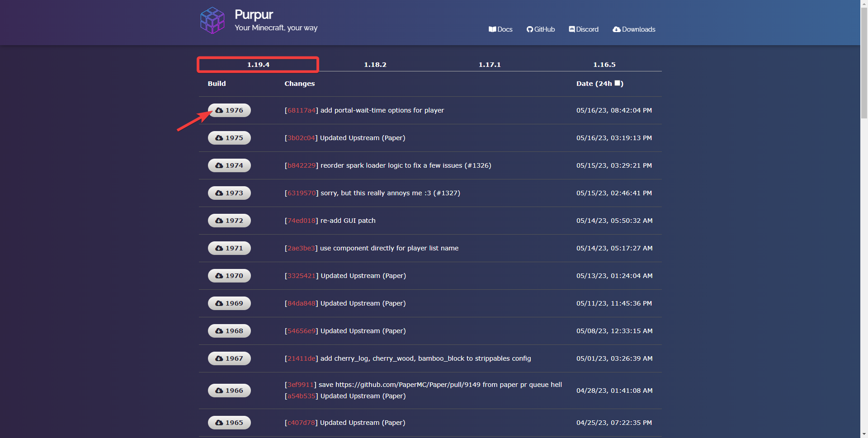Download build 1974 with the cloud button
Screen dimensions: 868x438
(x=229, y=165)
